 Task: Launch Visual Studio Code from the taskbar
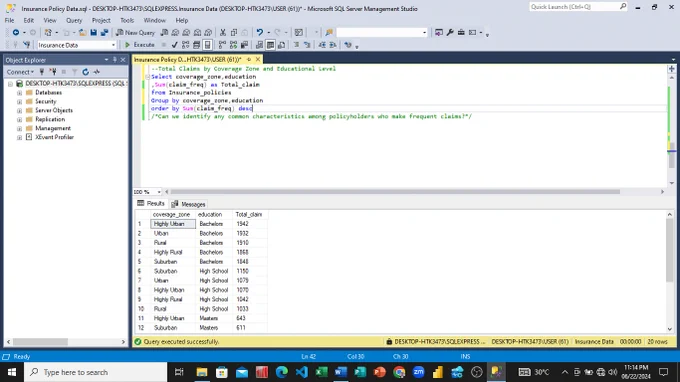pyautogui.click(x=301, y=372)
